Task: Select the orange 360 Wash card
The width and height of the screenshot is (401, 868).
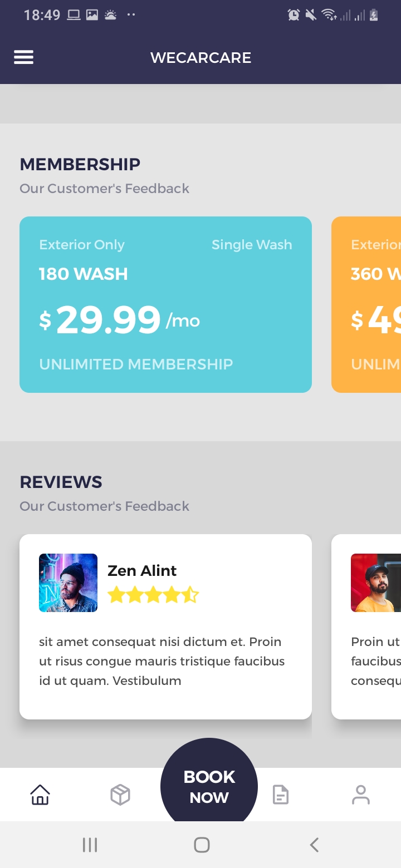Action: 366,304
